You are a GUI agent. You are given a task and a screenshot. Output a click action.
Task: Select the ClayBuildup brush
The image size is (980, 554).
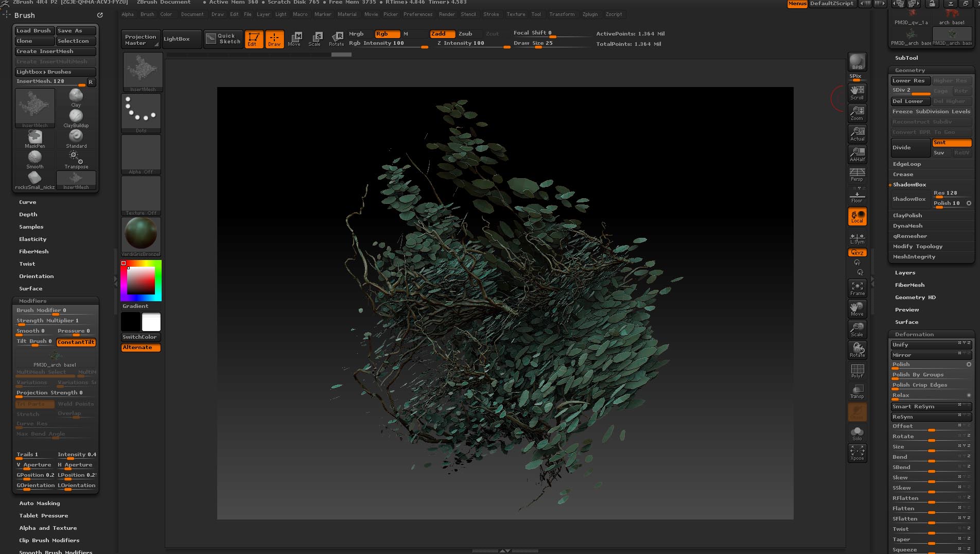pos(76,118)
